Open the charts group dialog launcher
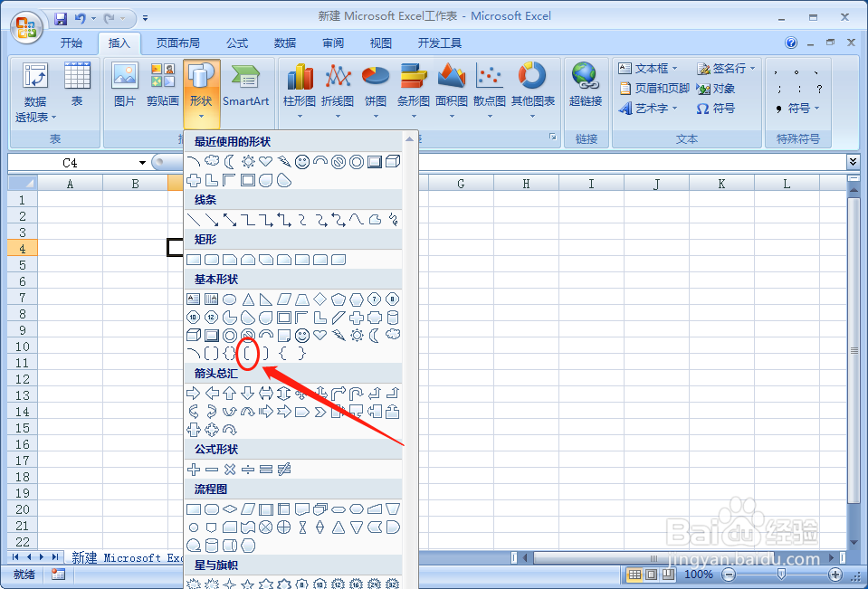Screen dimensions: 868x589 tap(552, 138)
